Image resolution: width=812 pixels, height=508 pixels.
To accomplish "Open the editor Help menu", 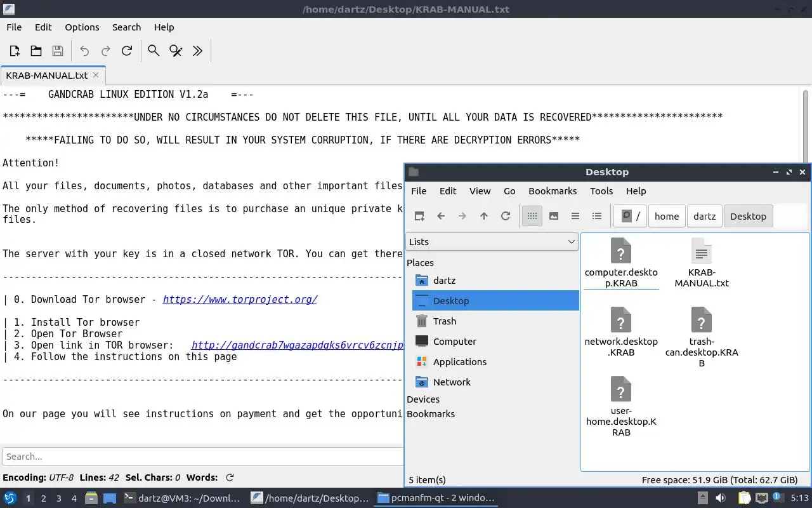I will [164, 27].
